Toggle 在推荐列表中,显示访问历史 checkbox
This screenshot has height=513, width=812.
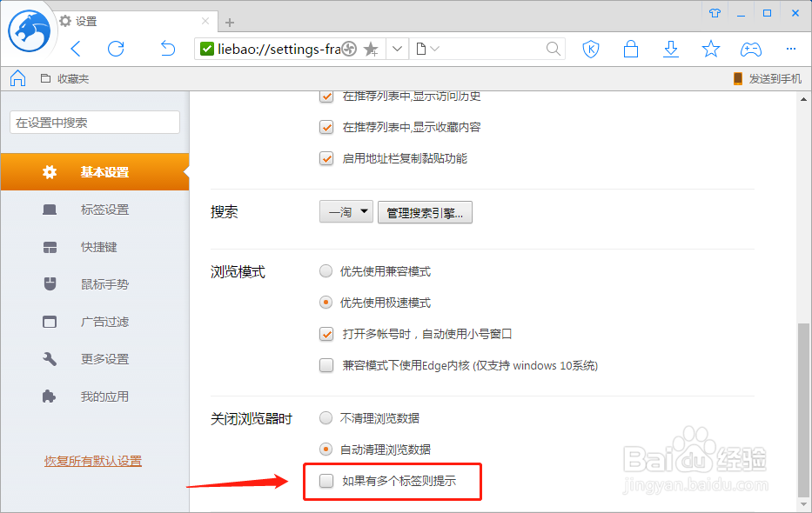coord(326,96)
